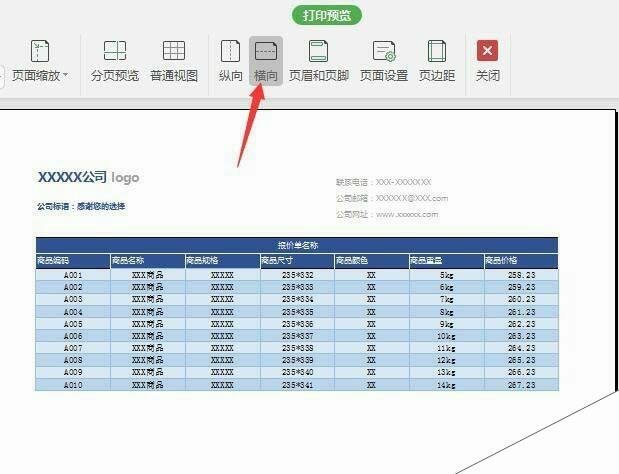This screenshot has height=474, width=619.
Task: Click cell A002
Action: [73, 287]
